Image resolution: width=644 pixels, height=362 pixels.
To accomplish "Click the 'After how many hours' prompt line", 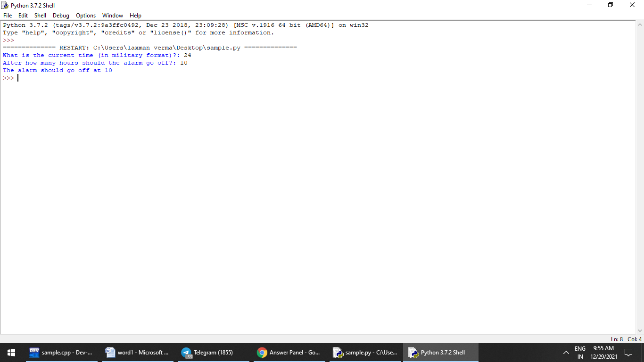I will pos(95,63).
